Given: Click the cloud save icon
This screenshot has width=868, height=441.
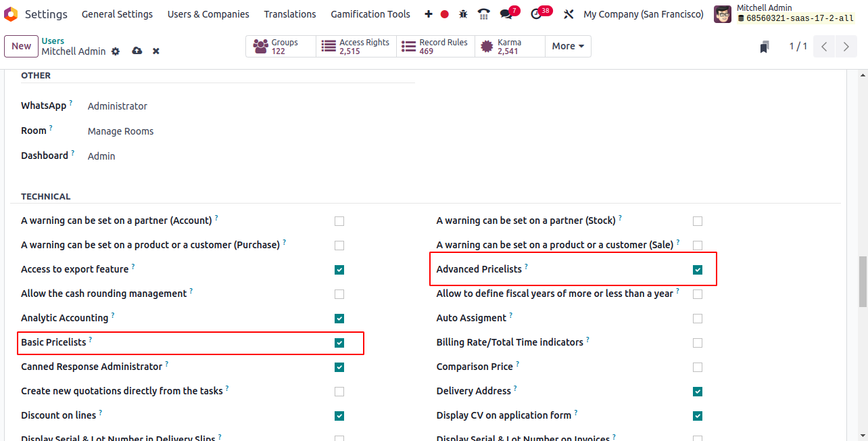Looking at the screenshot, I should (137, 51).
